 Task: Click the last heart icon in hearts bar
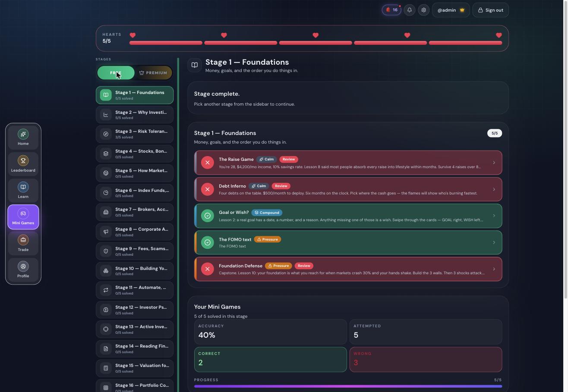[x=499, y=35]
